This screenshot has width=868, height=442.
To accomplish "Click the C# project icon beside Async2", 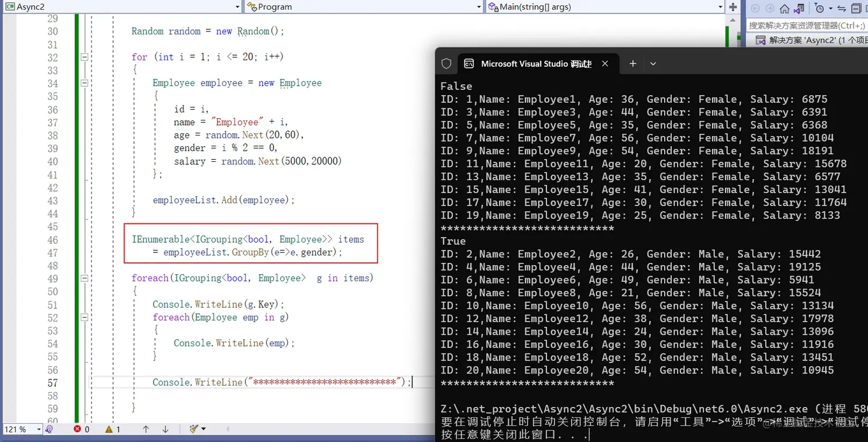I will [x=10, y=7].
